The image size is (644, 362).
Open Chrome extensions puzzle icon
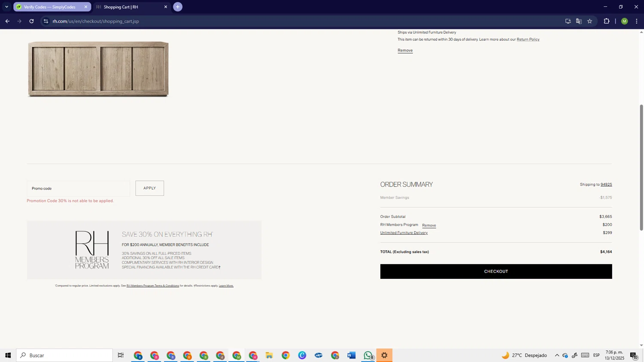607,21
